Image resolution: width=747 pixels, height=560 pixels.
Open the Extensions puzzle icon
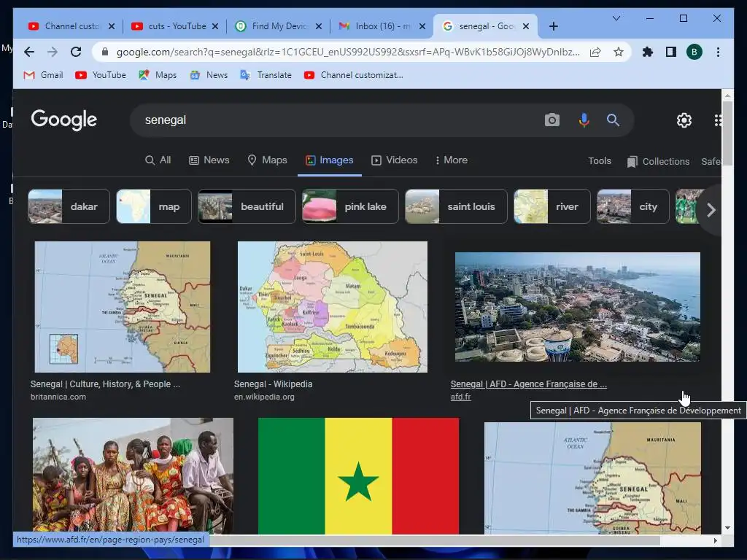coord(648,52)
